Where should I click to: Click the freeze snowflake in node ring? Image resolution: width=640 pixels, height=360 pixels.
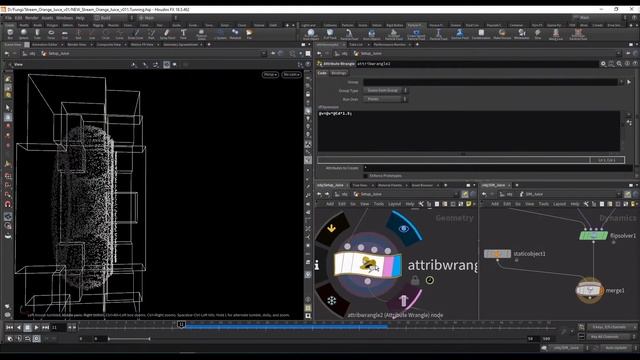click(x=331, y=301)
